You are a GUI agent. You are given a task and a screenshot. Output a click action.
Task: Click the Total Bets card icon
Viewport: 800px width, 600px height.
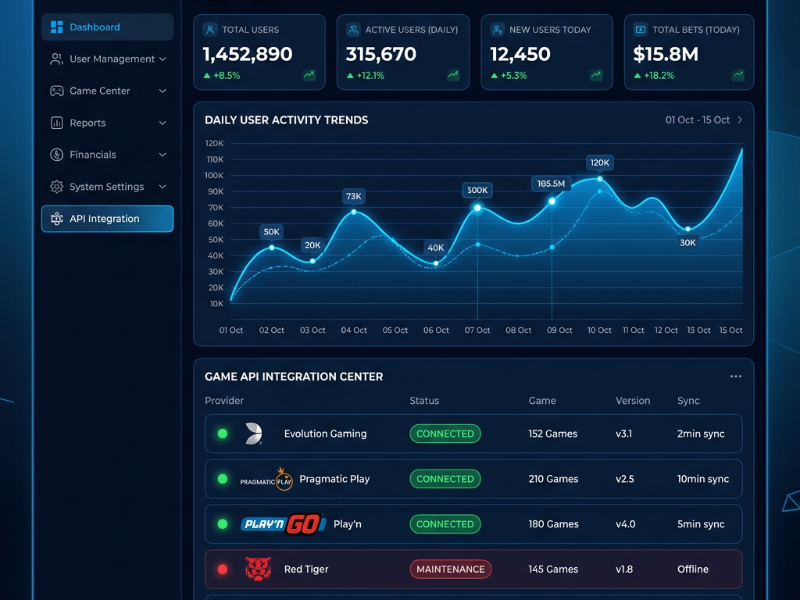pos(640,30)
